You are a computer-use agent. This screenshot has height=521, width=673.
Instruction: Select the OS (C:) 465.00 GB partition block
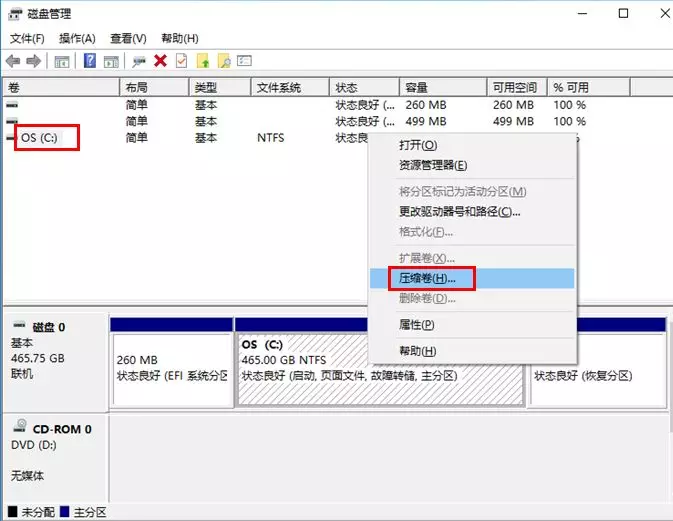380,370
